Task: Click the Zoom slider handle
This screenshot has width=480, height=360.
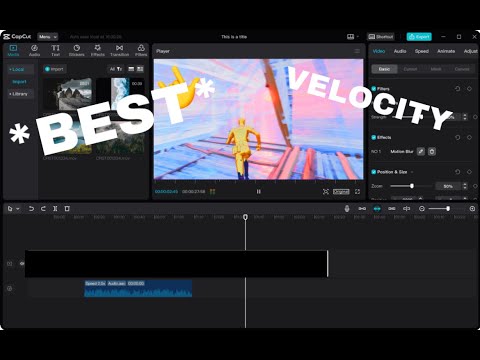Action: (412, 186)
